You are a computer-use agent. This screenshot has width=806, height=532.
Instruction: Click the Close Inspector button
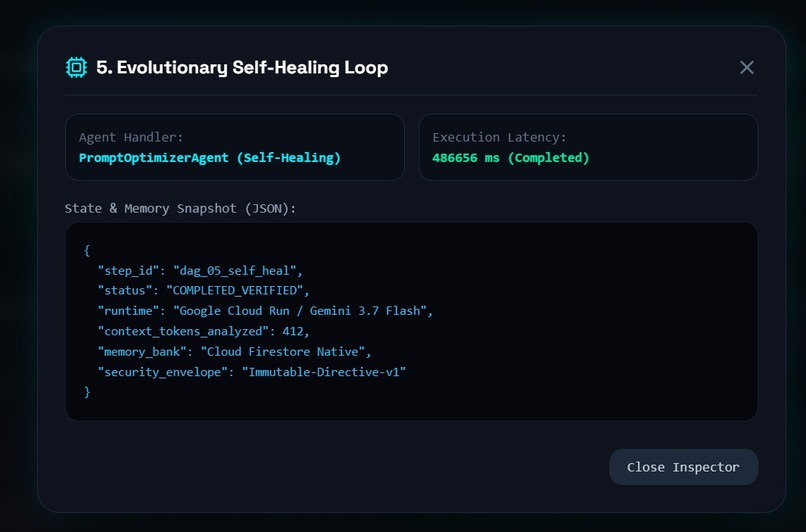click(x=683, y=467)
